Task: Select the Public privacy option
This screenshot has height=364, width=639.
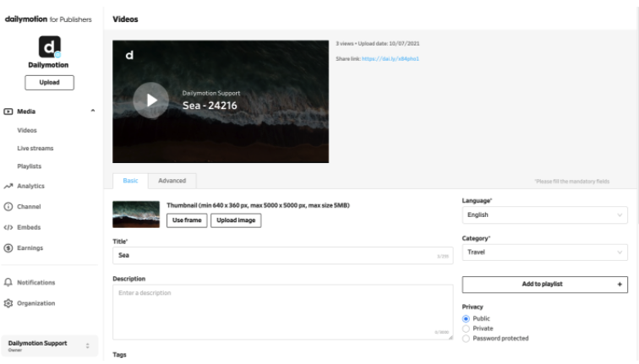Action: coord(466,318)
